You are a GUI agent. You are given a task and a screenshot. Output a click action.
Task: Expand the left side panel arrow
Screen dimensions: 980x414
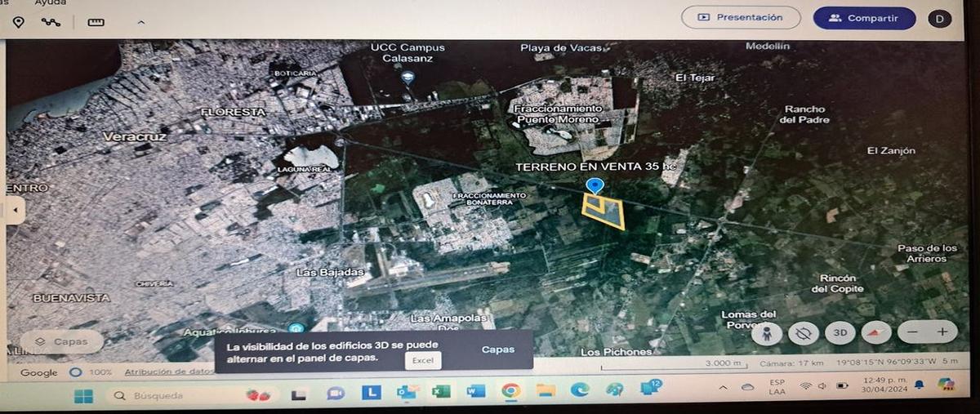[14, 210]
